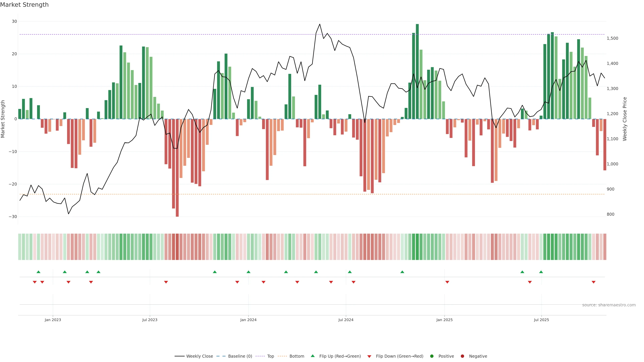Click the green Positive legend circle
Screen dimensions: 644x362
[432, 356]
